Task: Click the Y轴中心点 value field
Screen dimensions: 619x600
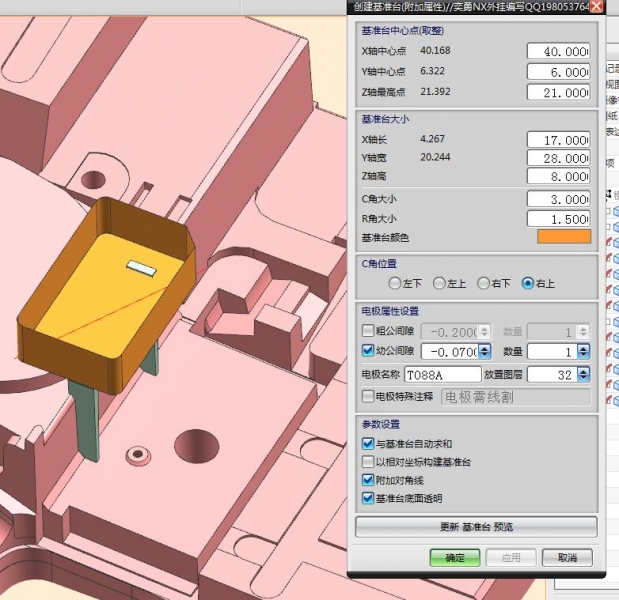Action: 559,72
